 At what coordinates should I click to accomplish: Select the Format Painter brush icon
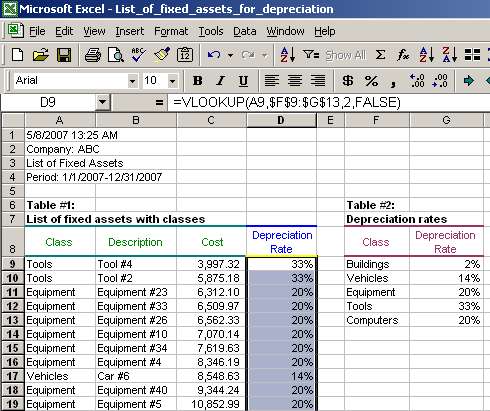coord(162,55)
